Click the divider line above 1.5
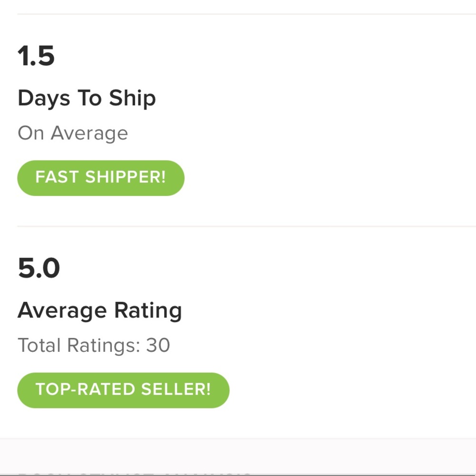 click(238, 14)
